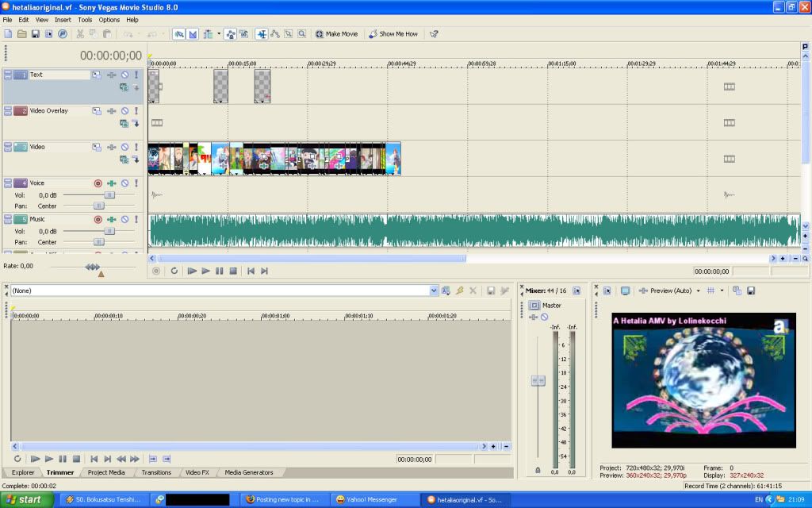Click the What's This help icon
The image size is (812, 508).
(x=434, y=34)
